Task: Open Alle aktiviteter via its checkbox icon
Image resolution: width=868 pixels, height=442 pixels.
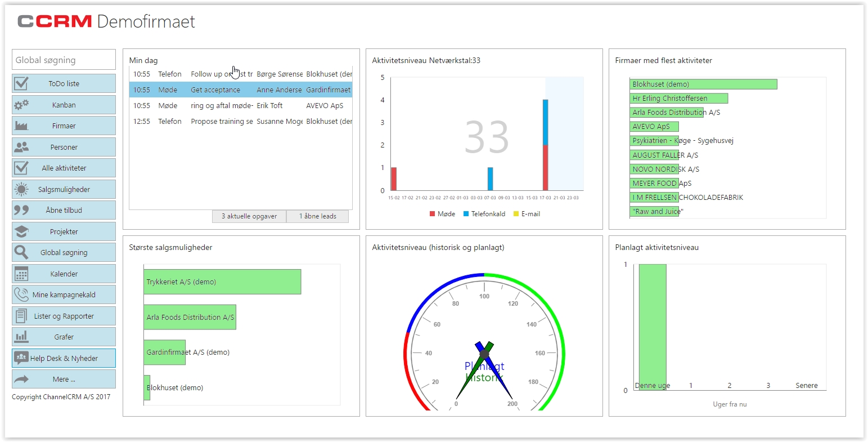Action: [x=21, y=168]
